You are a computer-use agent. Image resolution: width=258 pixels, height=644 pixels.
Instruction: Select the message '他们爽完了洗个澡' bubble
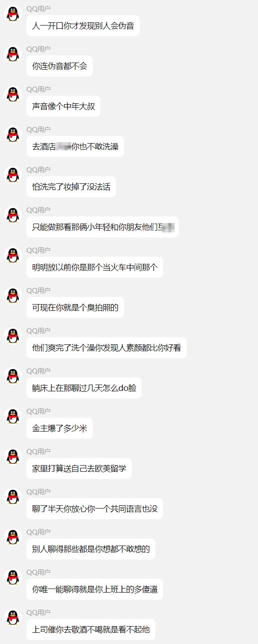[107, 348]
